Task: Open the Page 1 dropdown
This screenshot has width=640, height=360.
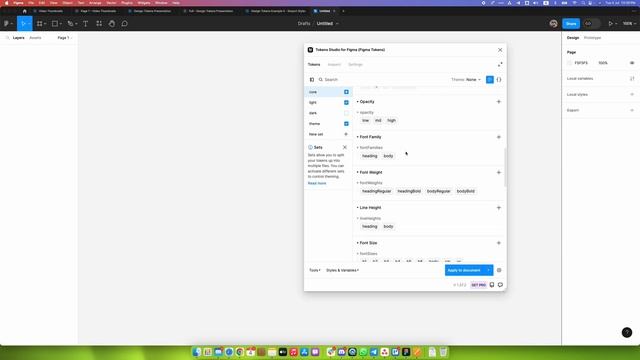Action: coord(64,38)
